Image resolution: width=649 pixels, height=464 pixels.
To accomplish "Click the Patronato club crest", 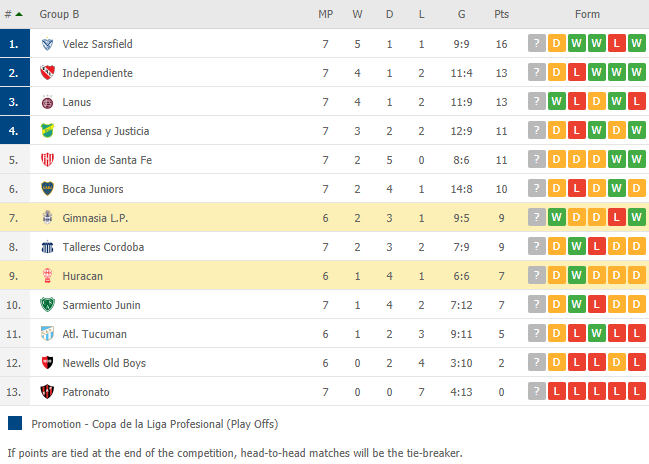I will (48, 392).
